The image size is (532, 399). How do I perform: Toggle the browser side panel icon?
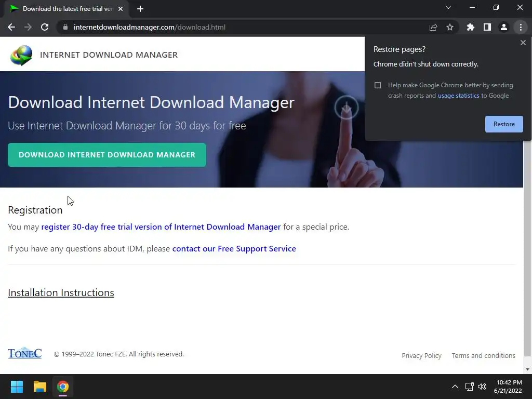[487, 27]
